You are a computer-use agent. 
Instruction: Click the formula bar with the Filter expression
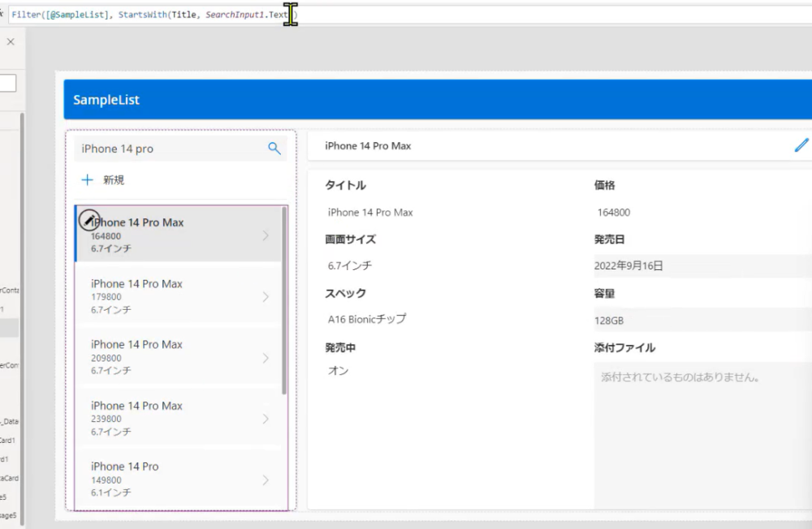[409, 15]
